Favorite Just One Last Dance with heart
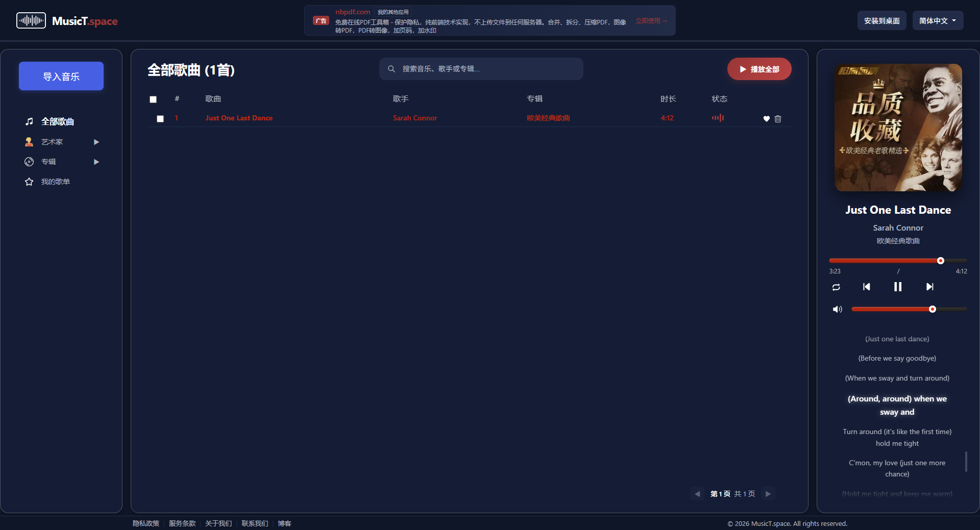This screenshot has width=980, height=530. (x=766, y=119)
